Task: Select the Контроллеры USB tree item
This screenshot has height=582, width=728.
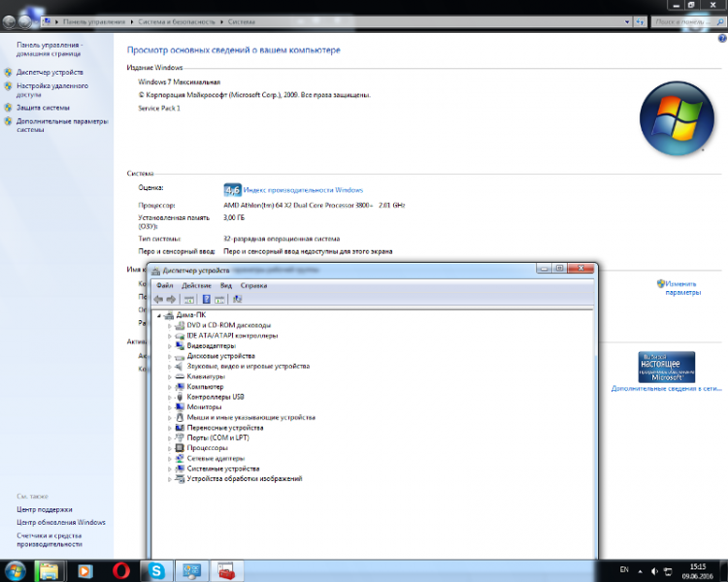Action: tap(215, 397)
